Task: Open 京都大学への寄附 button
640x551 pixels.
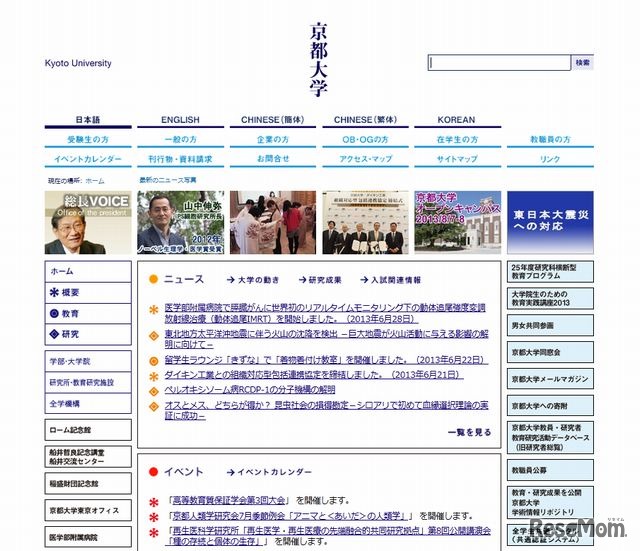Action: click(550, 406)
